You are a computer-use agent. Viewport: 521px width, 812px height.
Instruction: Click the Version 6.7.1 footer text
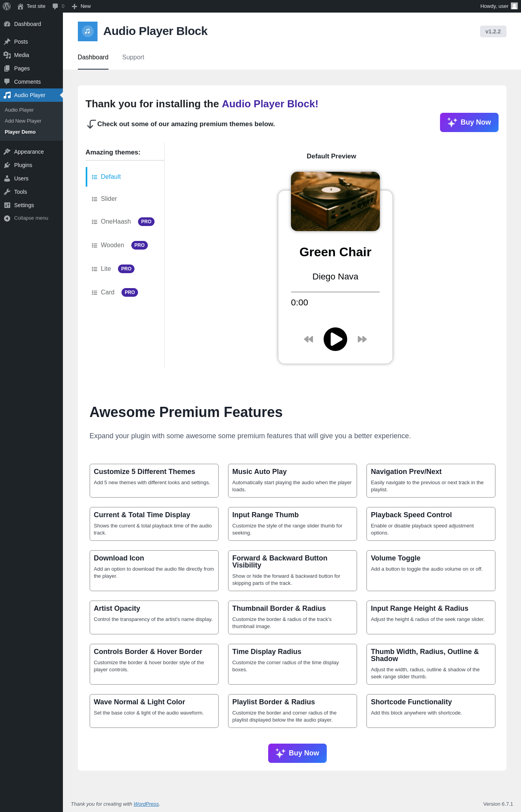498,804
